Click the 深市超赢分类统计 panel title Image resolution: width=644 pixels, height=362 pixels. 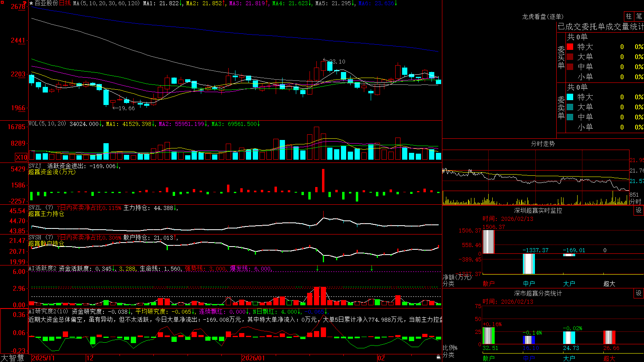(x=538, y=293)
